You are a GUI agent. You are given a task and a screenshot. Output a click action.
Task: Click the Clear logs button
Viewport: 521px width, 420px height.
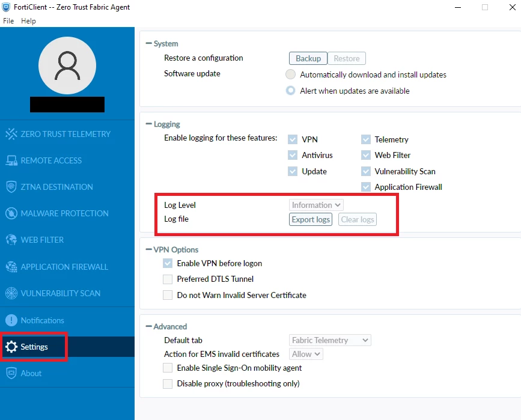pyautogui.click(x=358, y=219)
